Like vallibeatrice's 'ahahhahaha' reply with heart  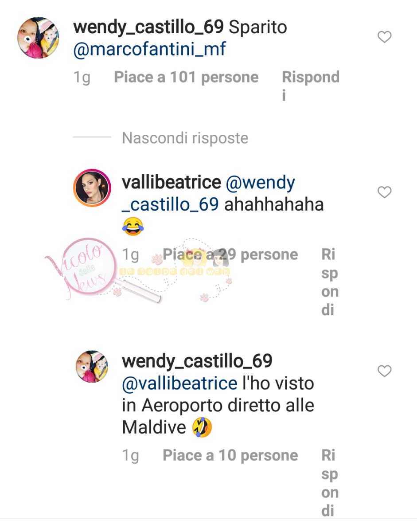click(384, 192)
